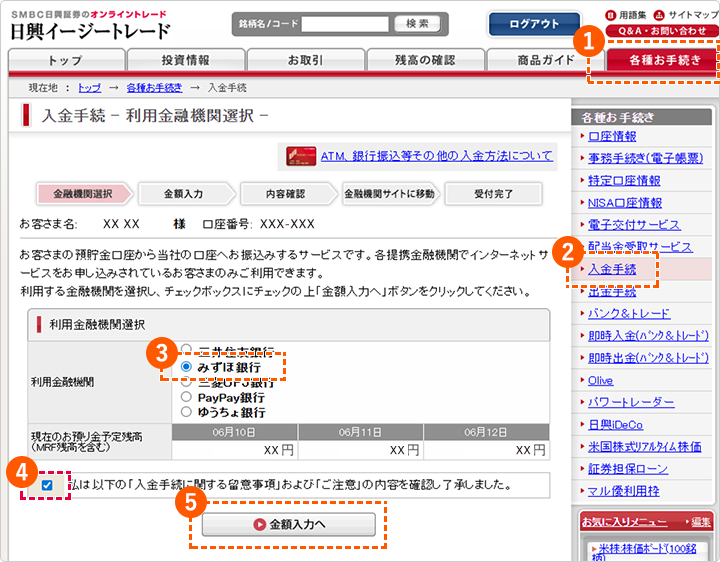Select PayPay銀行 radio button

186,396
